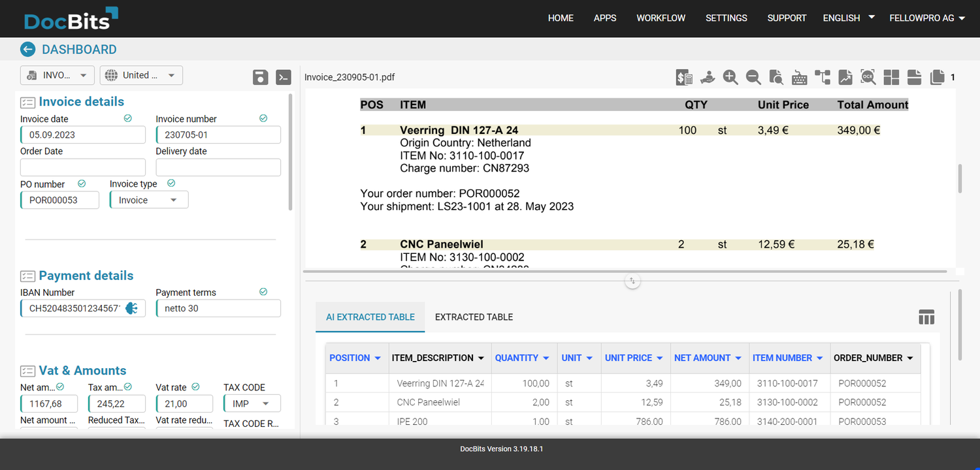Viewport: 980px width, 470px height.
Task: Open the Invoice type dropdown
Action: tap(148, 199)
